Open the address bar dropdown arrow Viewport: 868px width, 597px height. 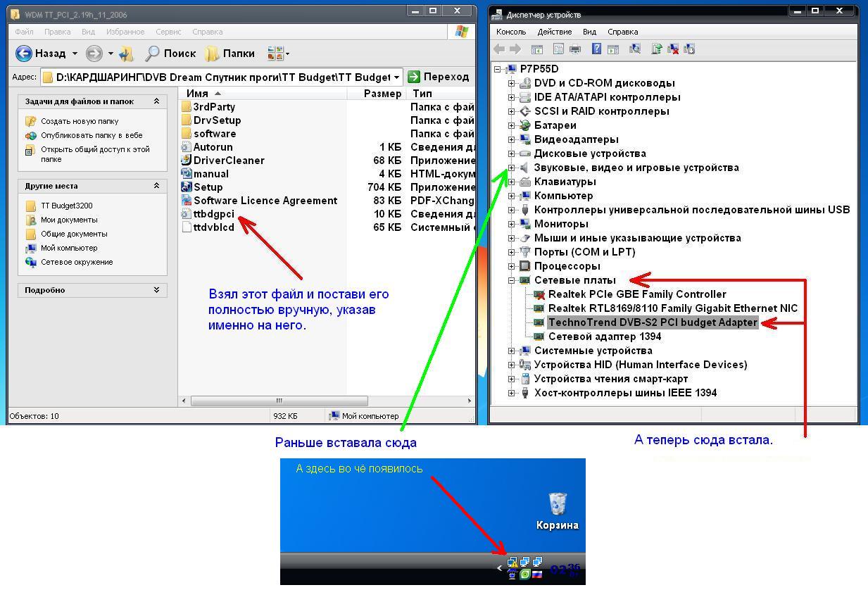coord(397,77)
